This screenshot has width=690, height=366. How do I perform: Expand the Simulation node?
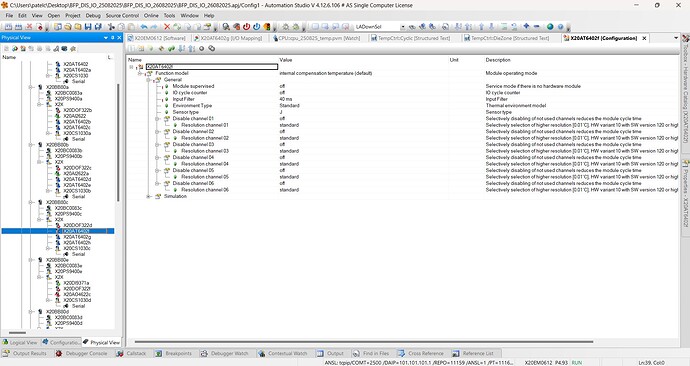pos(148,196)
